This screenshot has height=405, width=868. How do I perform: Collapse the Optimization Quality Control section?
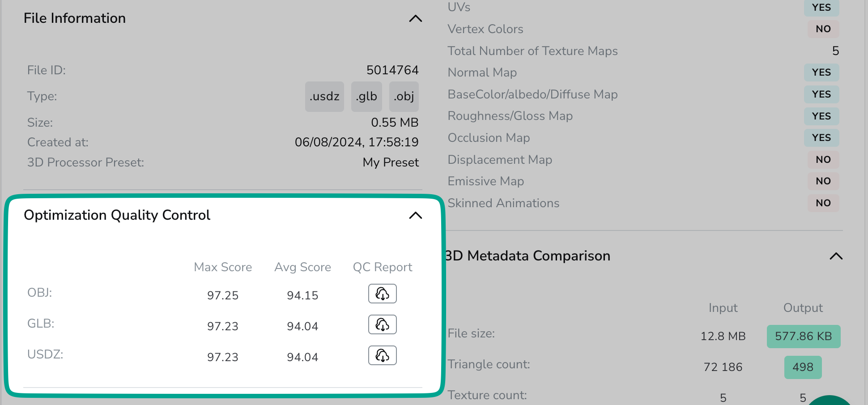point(416,215)
